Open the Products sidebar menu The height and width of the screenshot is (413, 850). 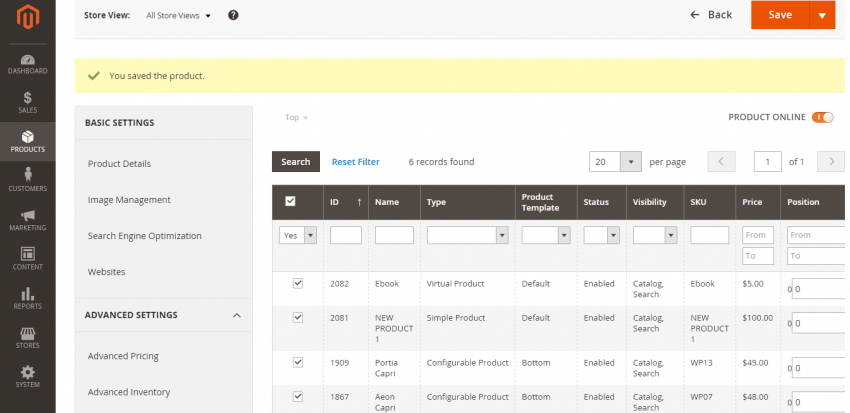click(28, 141)
